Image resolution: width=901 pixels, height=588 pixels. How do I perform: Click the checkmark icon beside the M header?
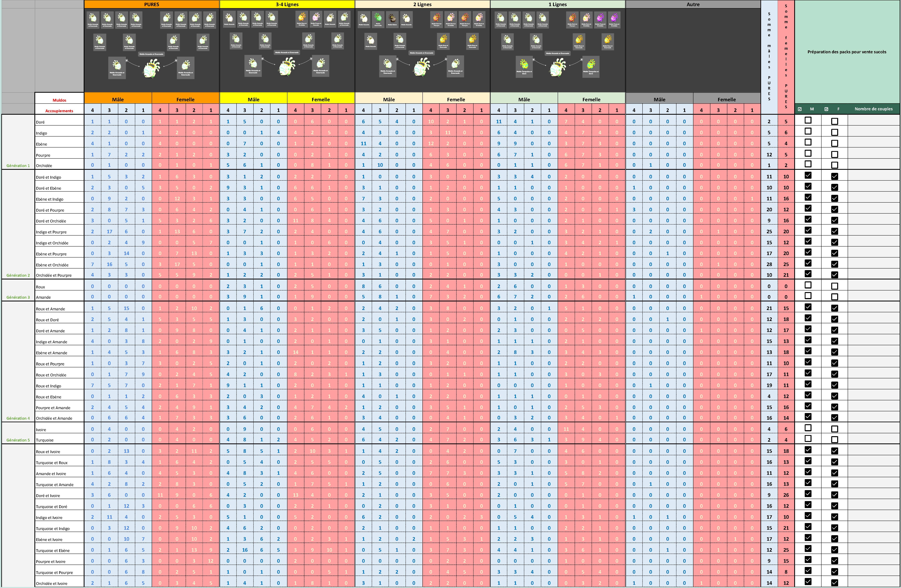[x=800, y=109]
